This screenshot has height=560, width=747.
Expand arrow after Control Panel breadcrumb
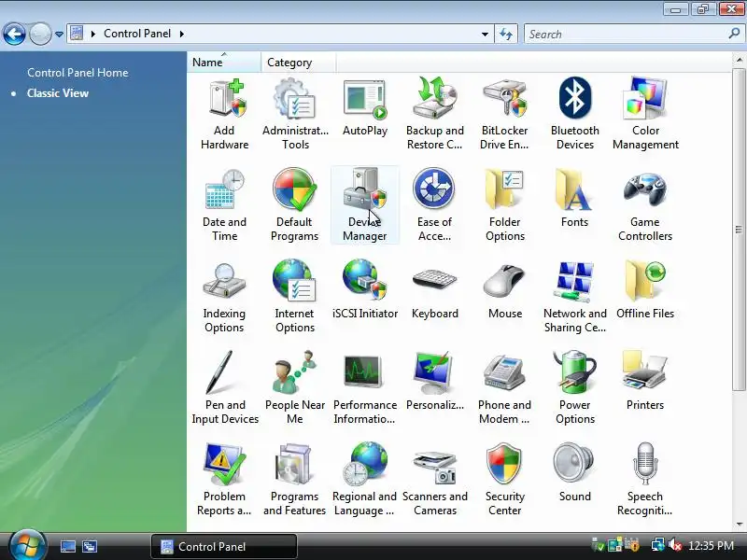[x=181, y=34]
